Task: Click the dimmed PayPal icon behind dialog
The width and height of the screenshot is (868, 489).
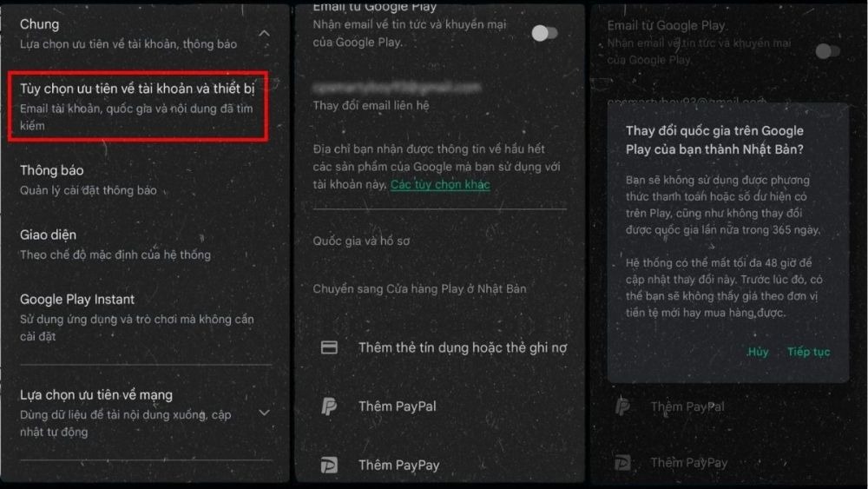Action: tap(622, 406)
